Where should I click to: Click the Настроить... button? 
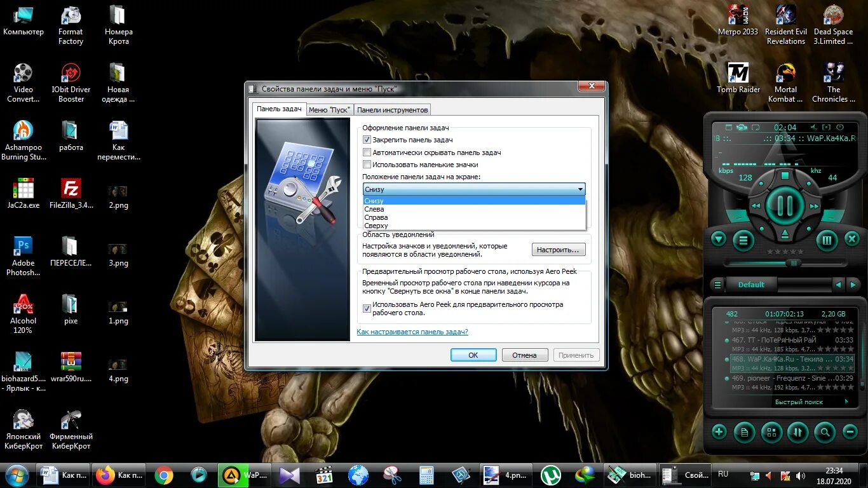click(558, 250)
